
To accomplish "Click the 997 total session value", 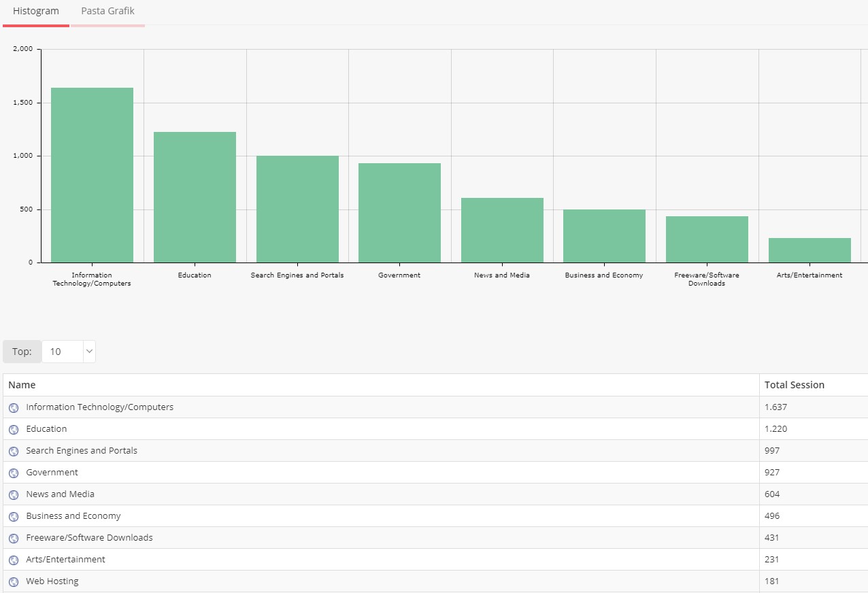I will coord(772,451).
